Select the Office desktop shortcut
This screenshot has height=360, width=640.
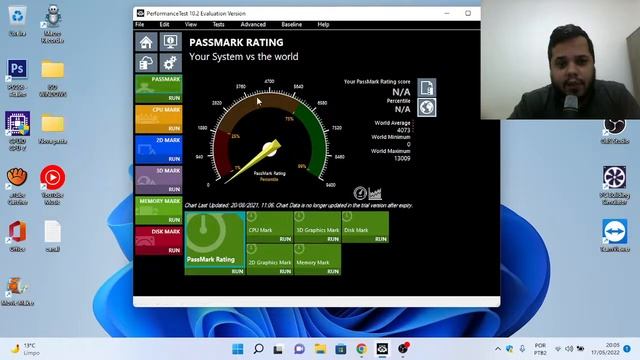click(17, 236)
